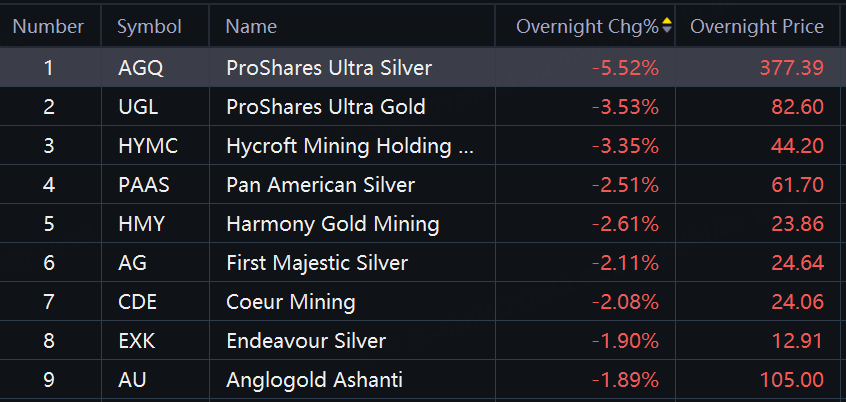Select row number 6 cell
Image resolution: width=846 pixels, height=402 pixels.
(x=49, y=263)
